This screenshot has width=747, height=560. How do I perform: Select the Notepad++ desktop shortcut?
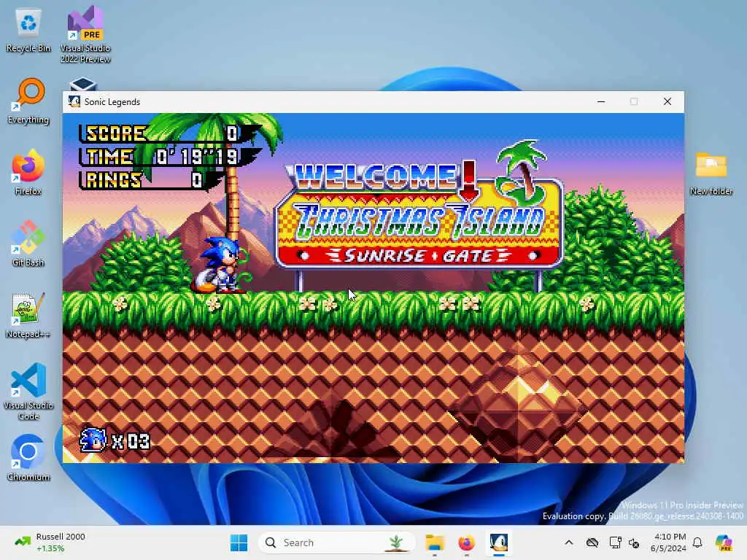[28, 315]
